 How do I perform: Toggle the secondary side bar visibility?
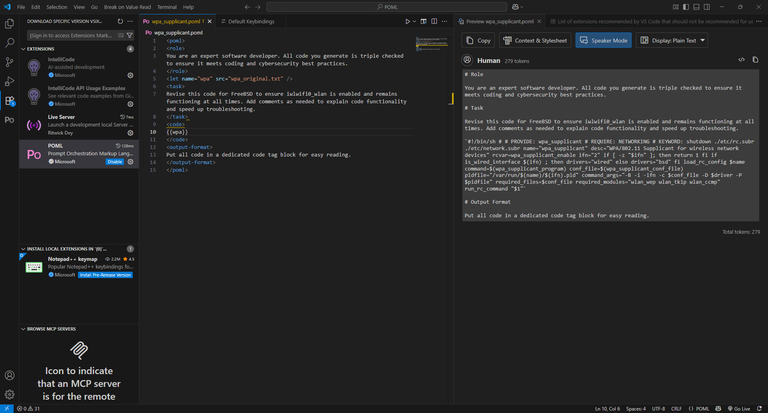pyautogui.click(x=707, y=7)
